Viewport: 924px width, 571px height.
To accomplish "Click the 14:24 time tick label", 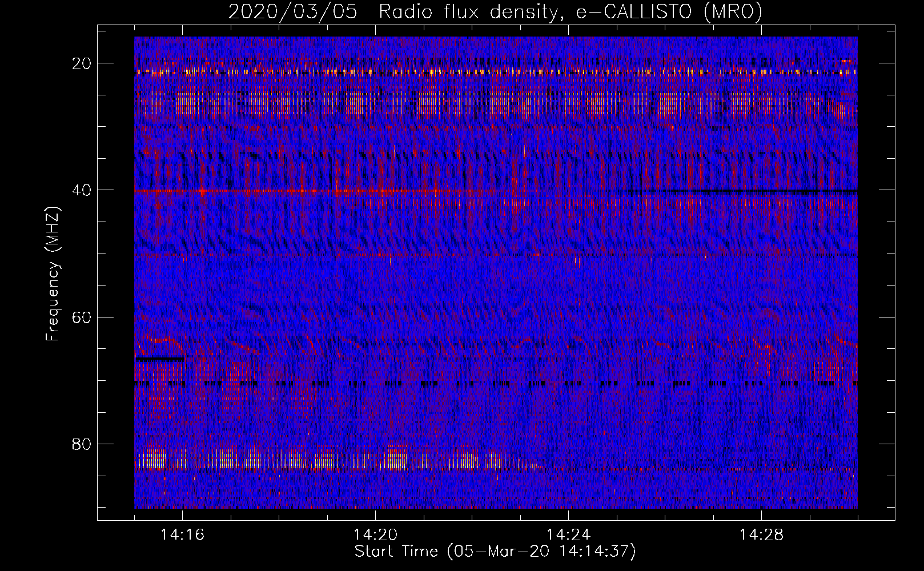I will tap(568, 535).
